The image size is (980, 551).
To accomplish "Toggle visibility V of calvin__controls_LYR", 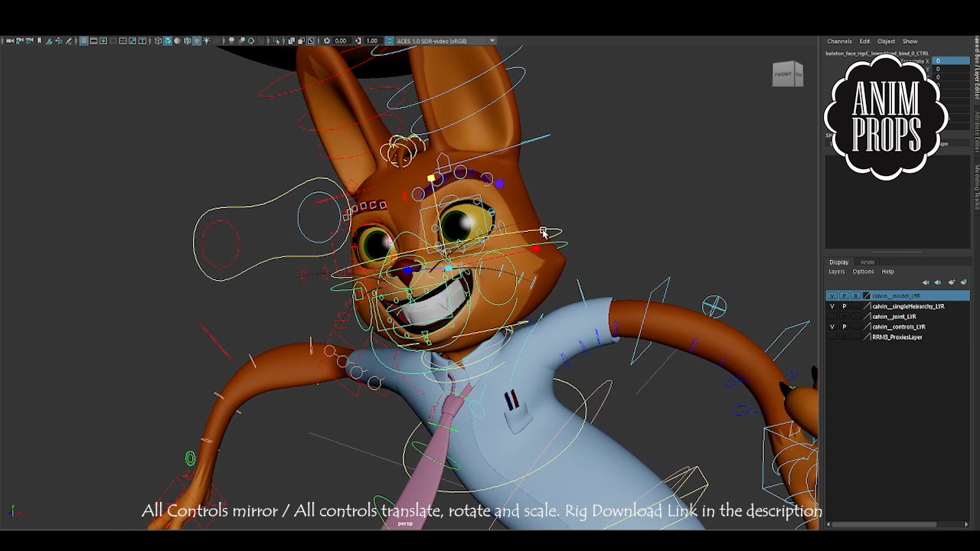I will (x=832, y=327).
